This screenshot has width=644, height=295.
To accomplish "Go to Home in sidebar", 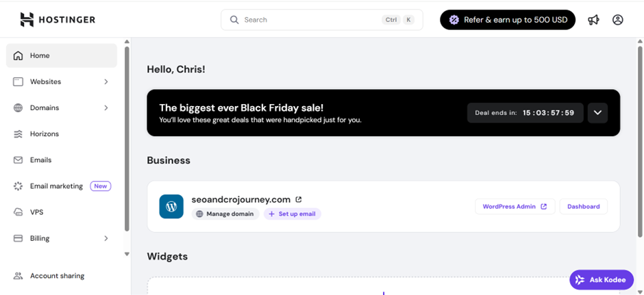I will [x=40, y=56].
